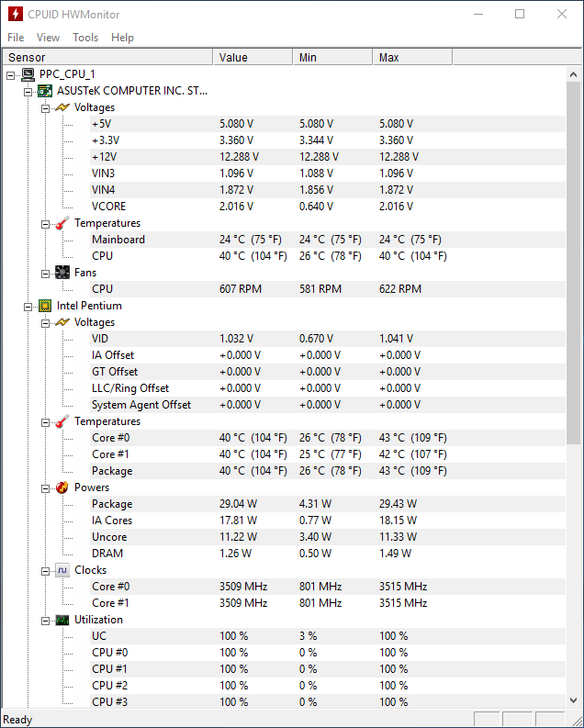Collapse the Fans group
Screen dimensions: 584x728
point(46,274)
